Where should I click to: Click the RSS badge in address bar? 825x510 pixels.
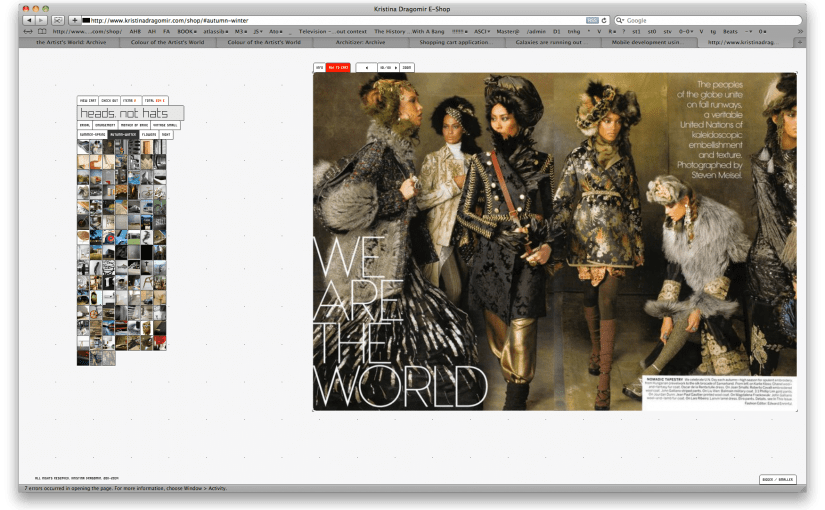[592, 20]
